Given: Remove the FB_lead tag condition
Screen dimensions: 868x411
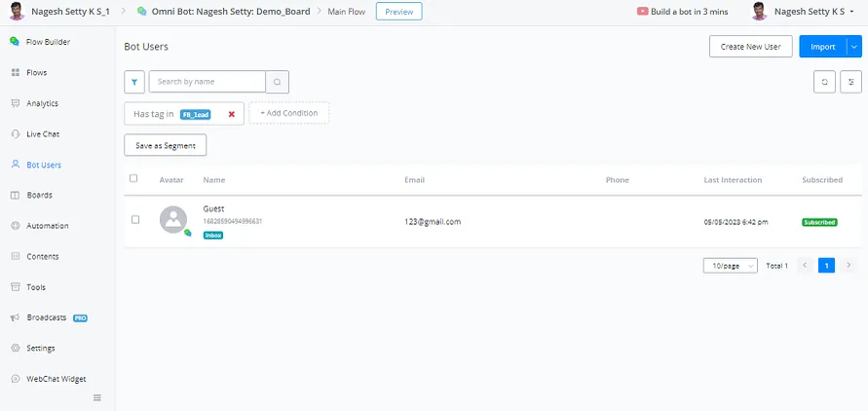Looking at the screenshot, I should pyautogui.click(x=232, y=114).
